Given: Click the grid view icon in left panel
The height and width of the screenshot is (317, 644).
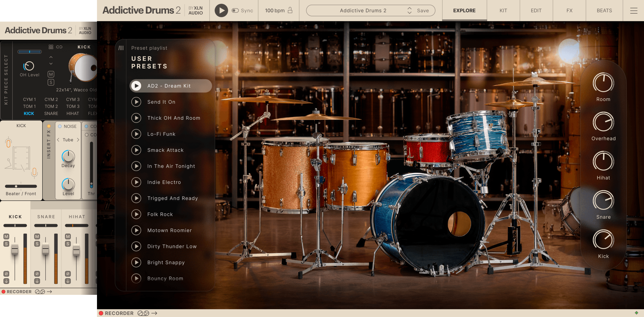Looking at the screenshot, I should click(x=51, y=47).
